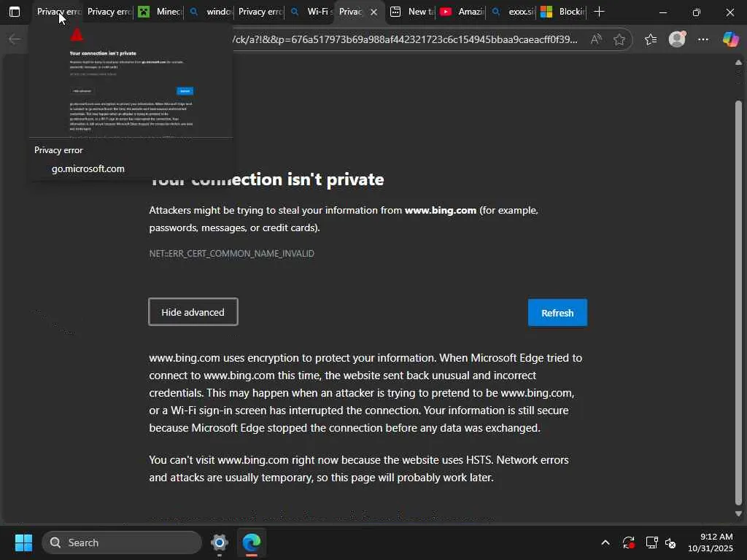Screen dimensions: 747x560
Task: Open the Favorites list
Action: (x=651, y=39)
